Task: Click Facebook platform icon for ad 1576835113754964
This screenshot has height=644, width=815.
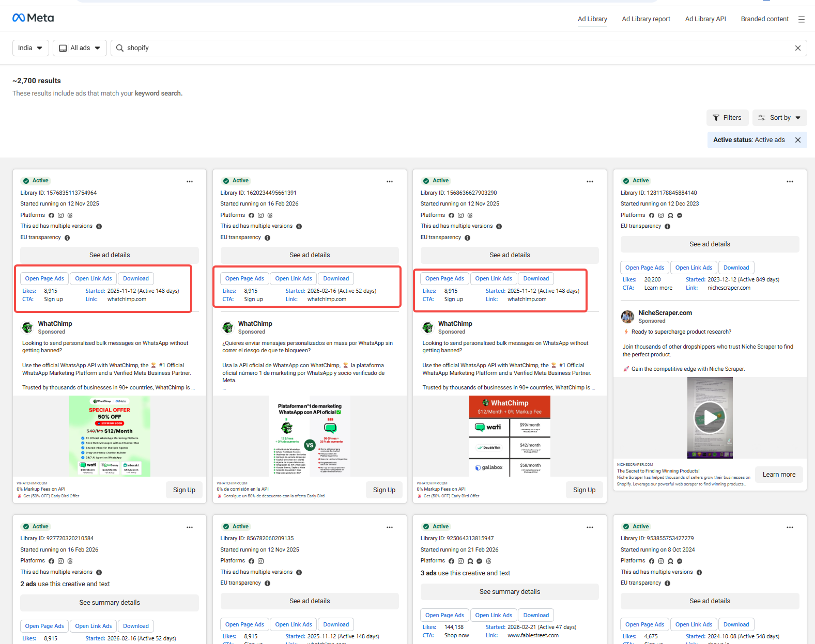Action: tap(51, 215)
